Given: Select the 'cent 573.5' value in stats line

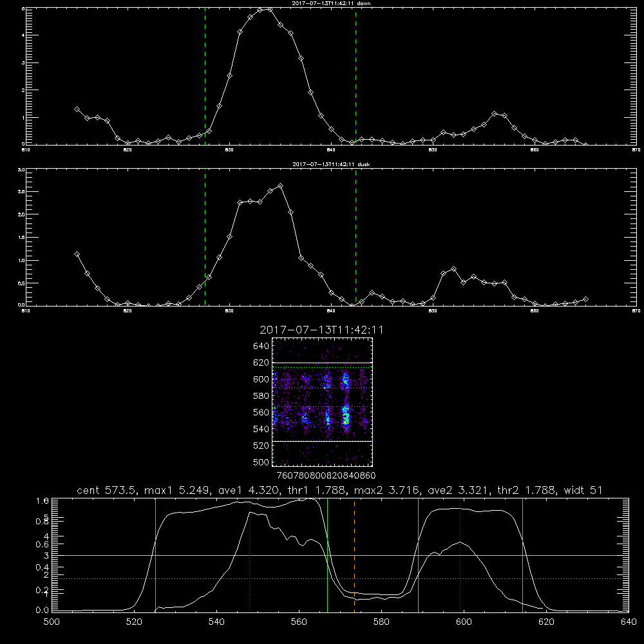Looking at the screenshot, I should tap(107, 490).
